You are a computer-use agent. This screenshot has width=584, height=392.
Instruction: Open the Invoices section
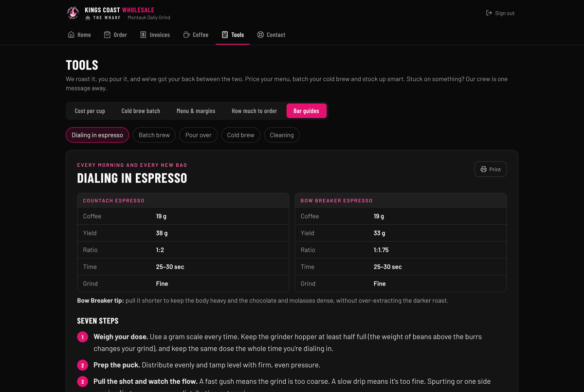point(155,35)
